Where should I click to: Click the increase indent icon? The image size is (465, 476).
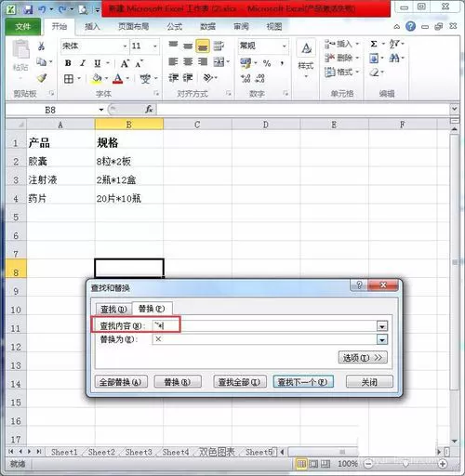[x=188, y=77]
